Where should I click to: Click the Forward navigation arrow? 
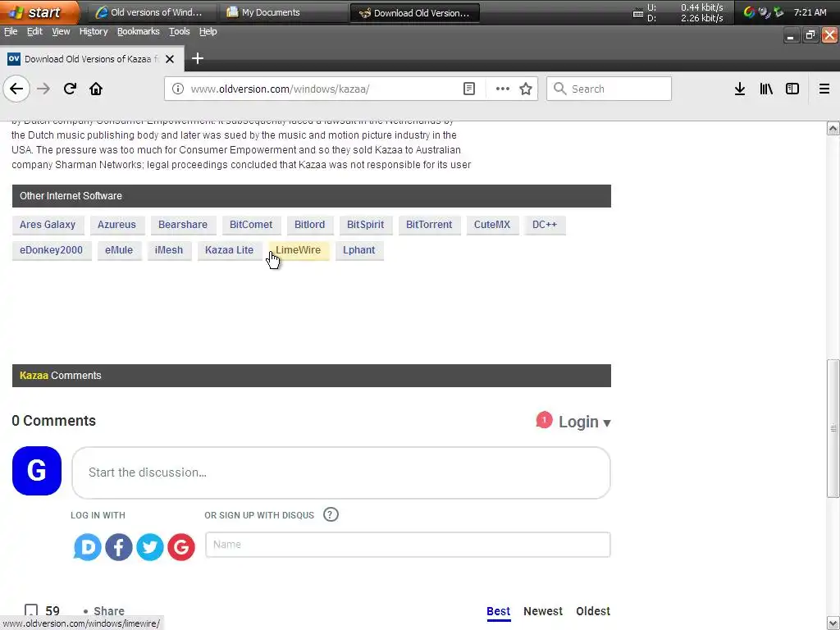click(43, 89)
